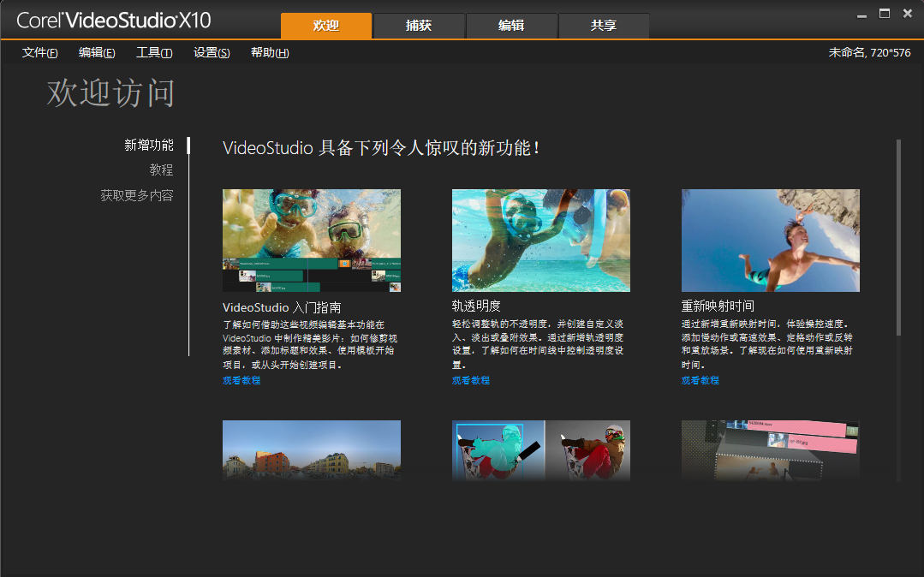Open the 文件(F) menu

click(x=40, y=52)
